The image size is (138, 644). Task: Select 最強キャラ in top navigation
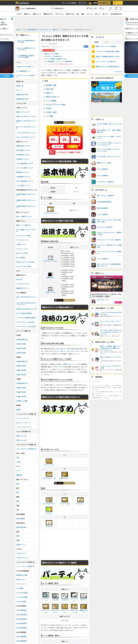27,14
